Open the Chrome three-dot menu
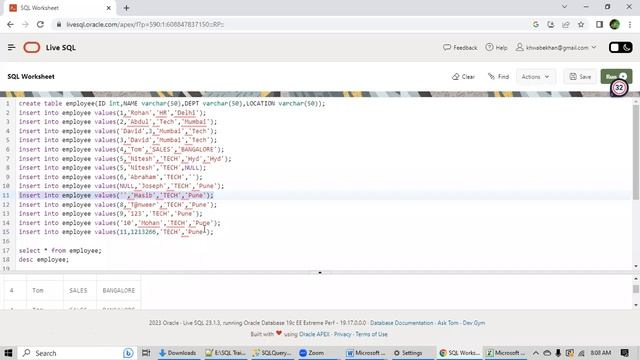Image resolution: width=640 pixels, height=360 pixels. (x=630, y=24)
